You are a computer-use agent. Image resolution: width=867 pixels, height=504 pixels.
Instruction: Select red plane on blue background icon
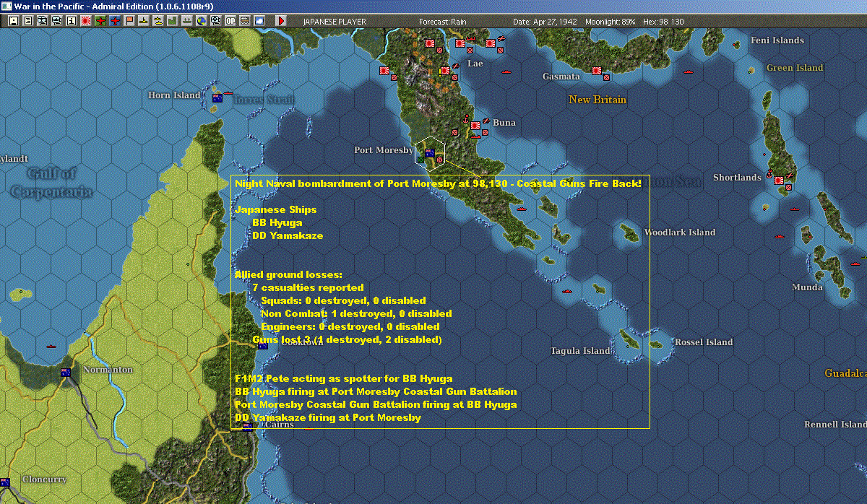click(x=114, y=21)
